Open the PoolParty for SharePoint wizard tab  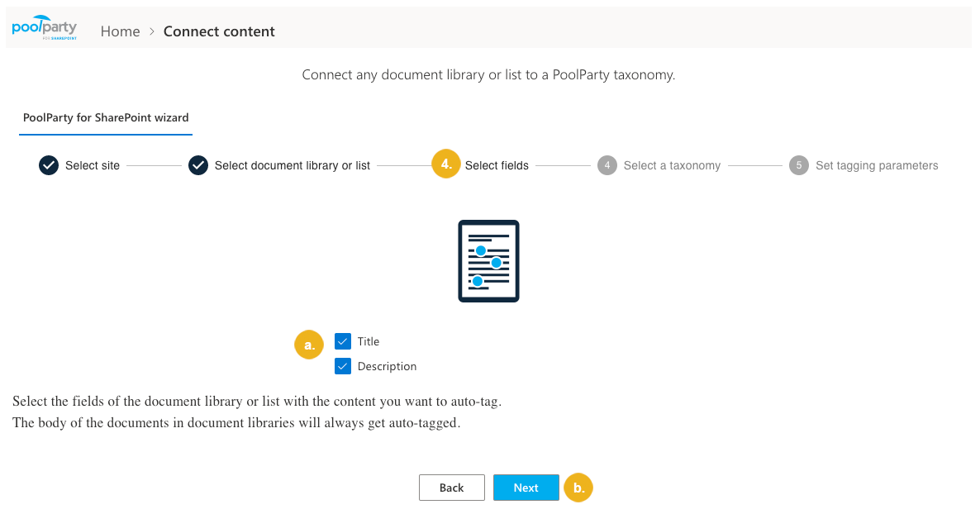(x=106, y=117)
